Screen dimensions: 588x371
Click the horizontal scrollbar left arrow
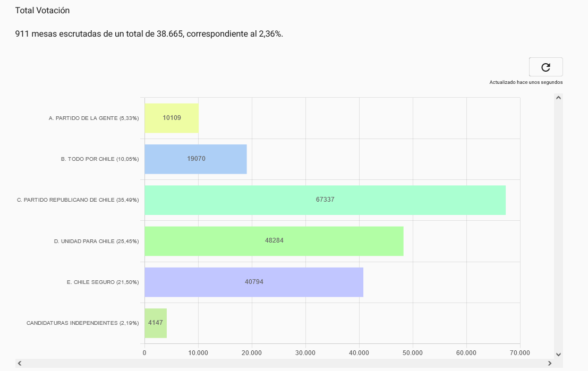pyautogui.click(x=20, y=363)
